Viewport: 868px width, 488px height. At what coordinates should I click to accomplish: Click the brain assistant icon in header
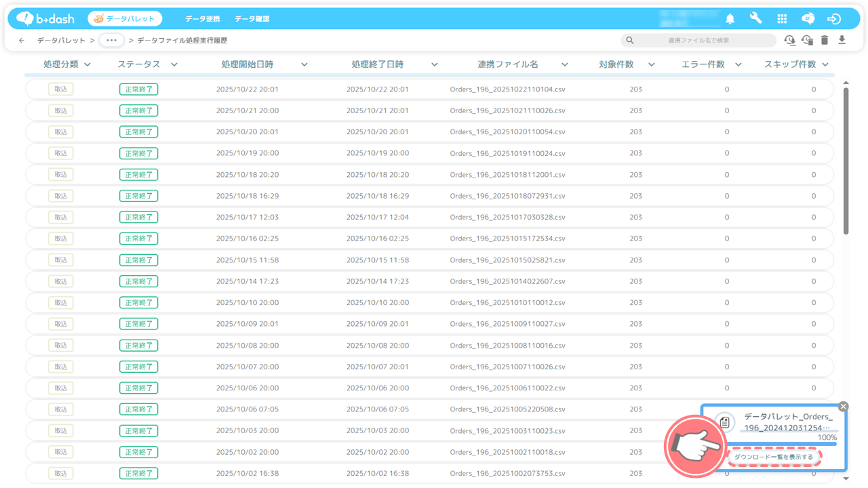click(x=808, y=19)
